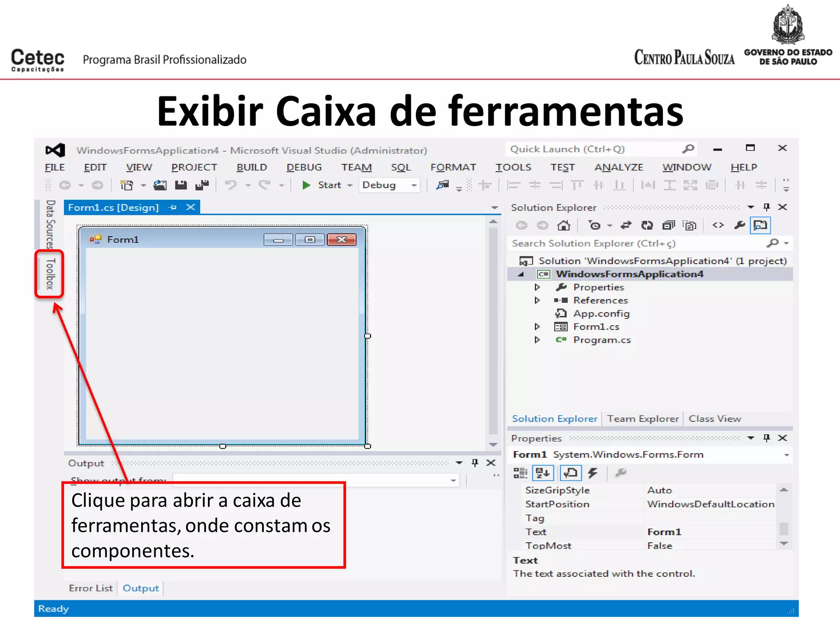Open the BUILD menu
The image size is (840, 630).
tap(251, 167)
